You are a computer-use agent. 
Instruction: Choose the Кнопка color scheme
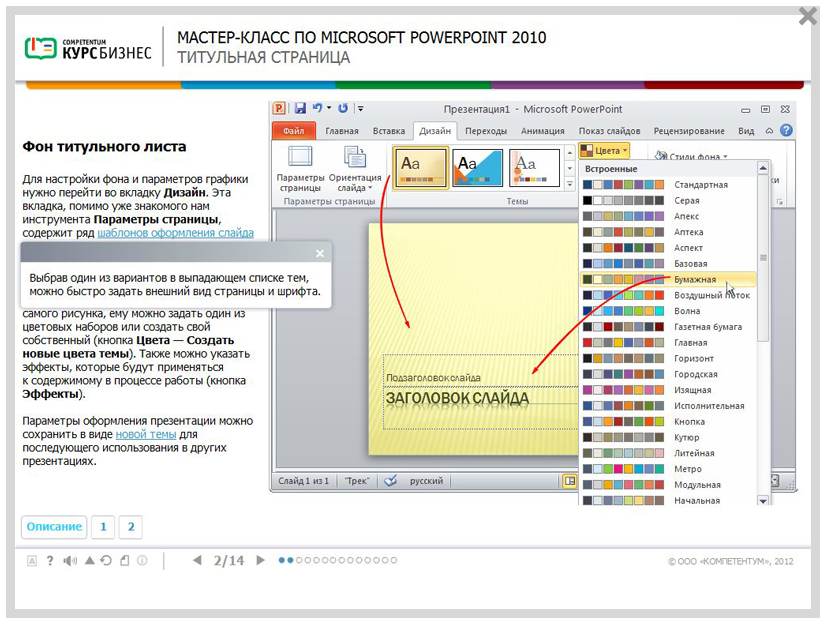pos(668,422)
